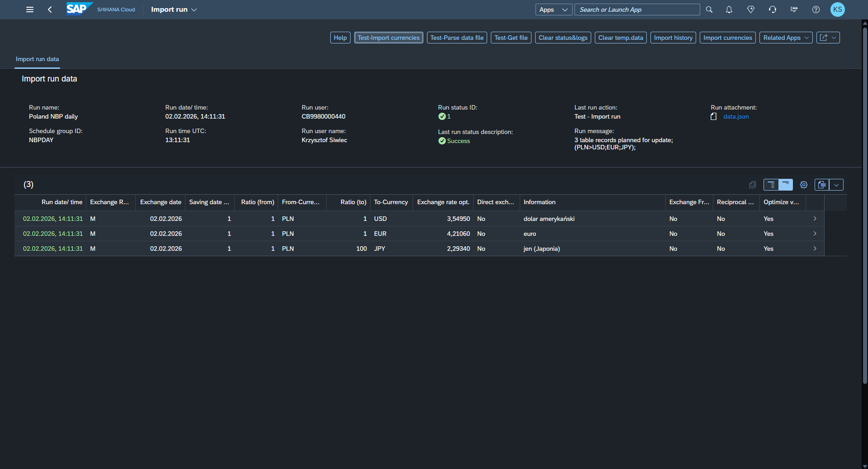This screenshot has width=868, height=469.
Task: Toggle show more per row view
Action: [771, 185]
